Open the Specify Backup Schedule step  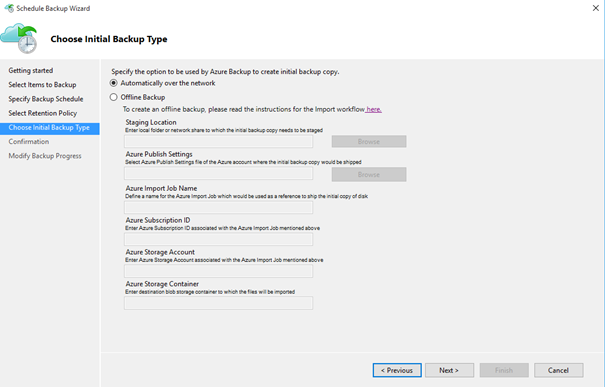tap(46, 99)
